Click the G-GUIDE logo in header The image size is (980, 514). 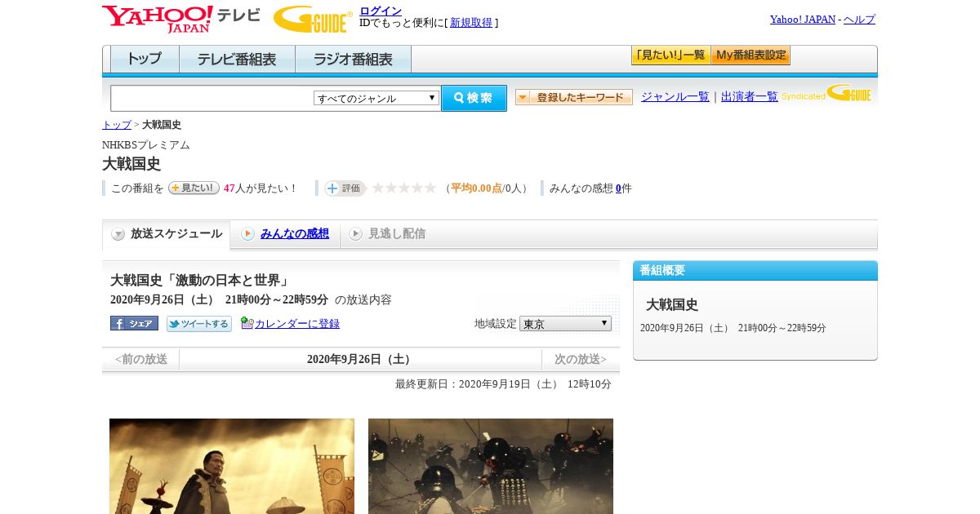[313, 19]
